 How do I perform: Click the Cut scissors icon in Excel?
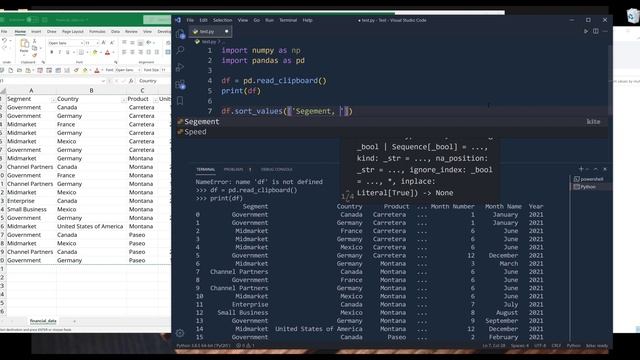pos(34,42)
